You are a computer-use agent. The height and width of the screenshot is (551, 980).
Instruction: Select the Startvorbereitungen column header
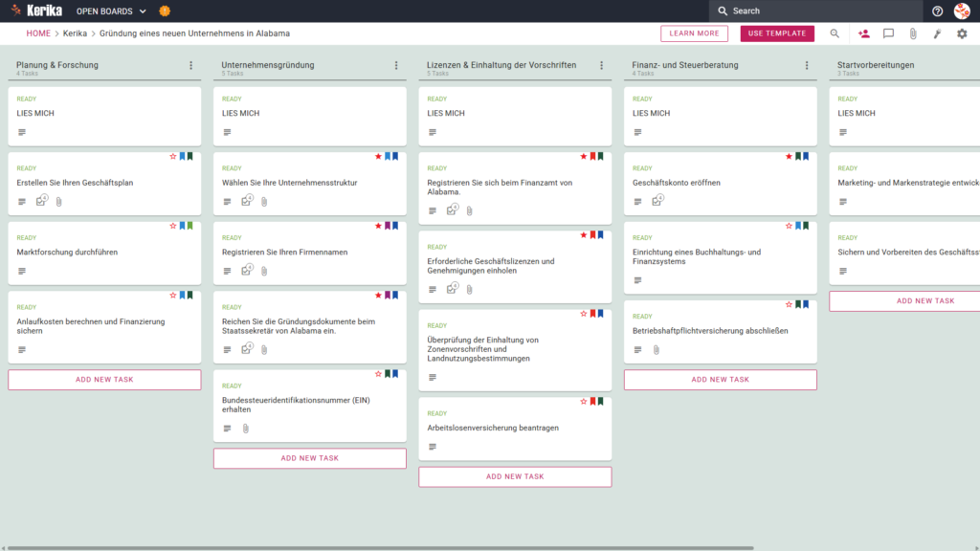876,65
